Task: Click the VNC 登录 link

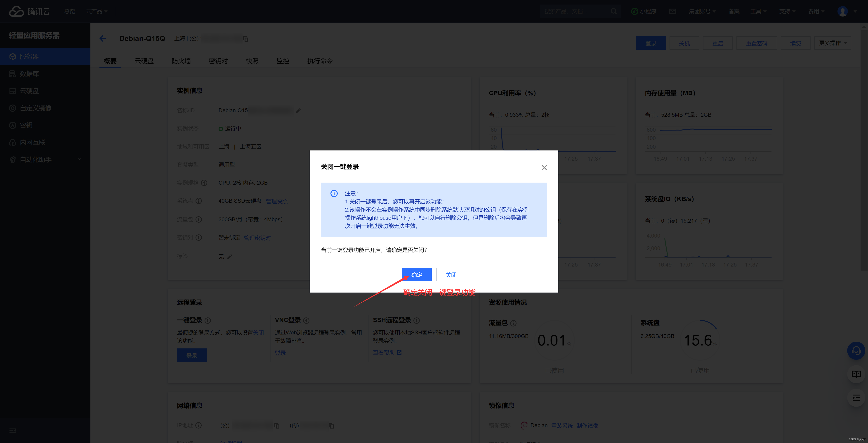Action: (280, 353)
